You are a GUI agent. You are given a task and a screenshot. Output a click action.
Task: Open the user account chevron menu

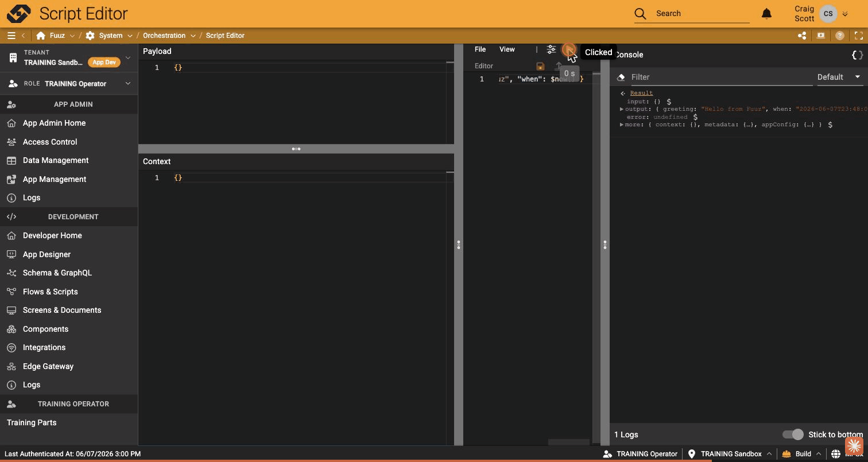(x=845, y=14)
